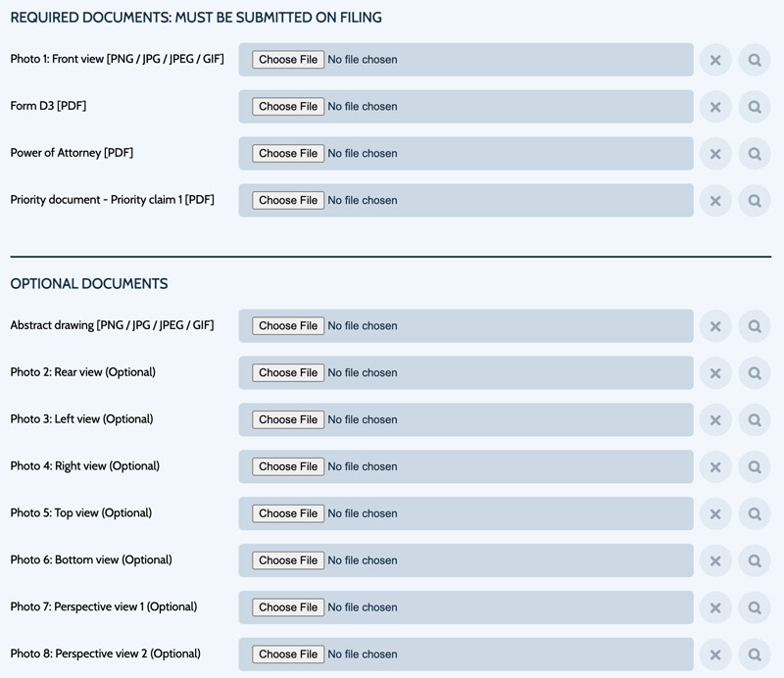Choose file for Photo 5 Top view
The image size is (784, 678).
coord(288,513)
